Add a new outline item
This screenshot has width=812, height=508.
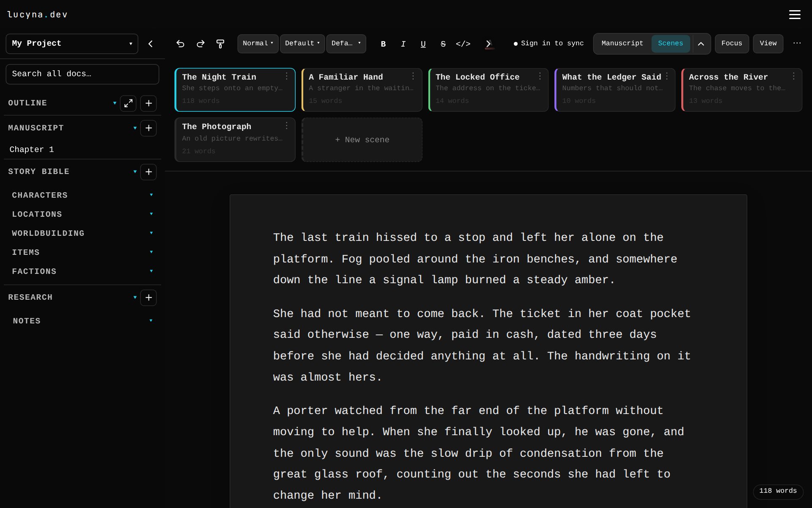(148, 103)
